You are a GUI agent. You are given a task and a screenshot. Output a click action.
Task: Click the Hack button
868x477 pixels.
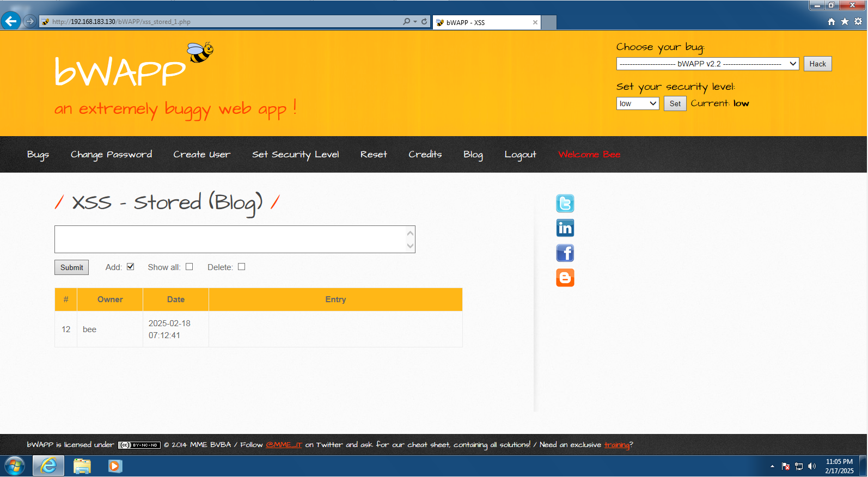(817, 64)
